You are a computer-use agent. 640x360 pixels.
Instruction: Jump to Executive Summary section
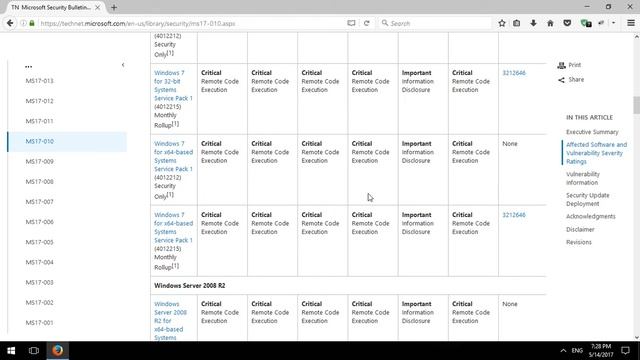[592, 132]
